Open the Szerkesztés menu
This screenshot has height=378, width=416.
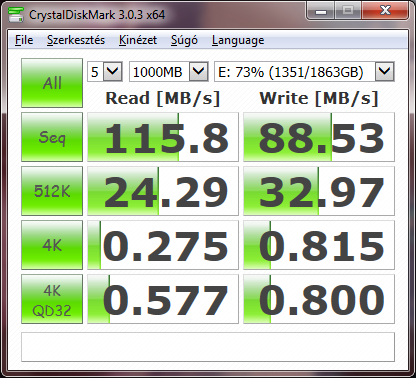pos(76,40)
